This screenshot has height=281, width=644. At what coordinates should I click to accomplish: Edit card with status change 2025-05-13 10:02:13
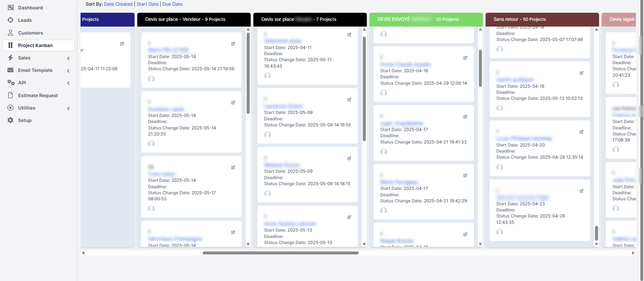tap(582, 73)
